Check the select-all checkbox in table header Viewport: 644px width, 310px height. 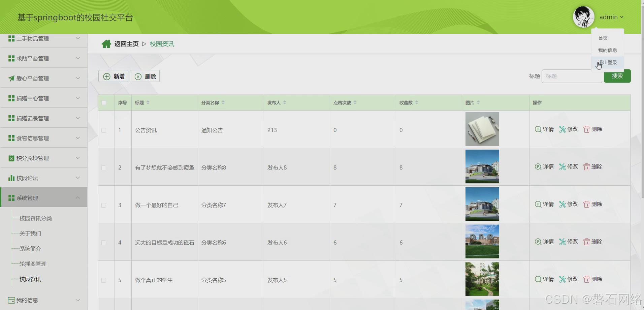tap(104, 102)
